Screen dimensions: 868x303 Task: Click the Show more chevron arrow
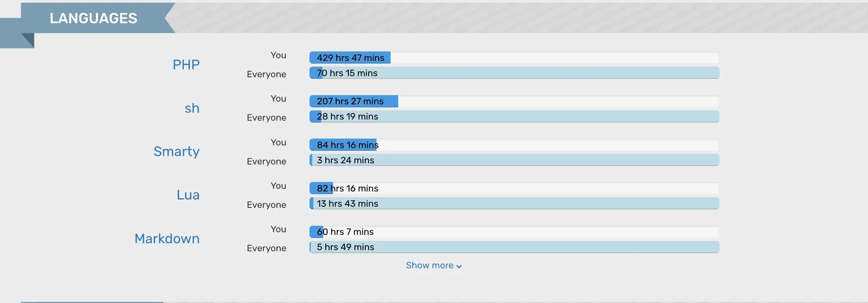click(x=459, y=266)
